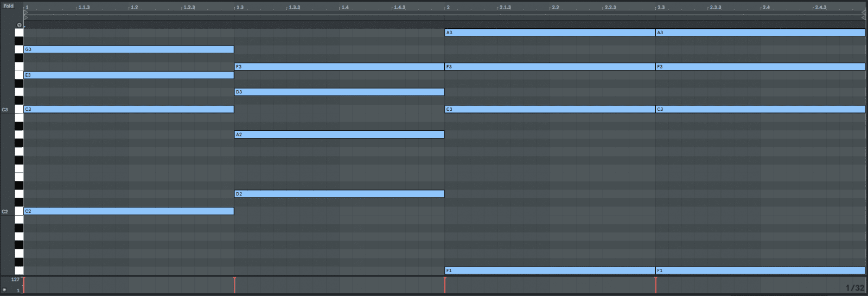This screenshot has width=868, height=296.
Task: Click ruler position 1.4
Action: 345,7
